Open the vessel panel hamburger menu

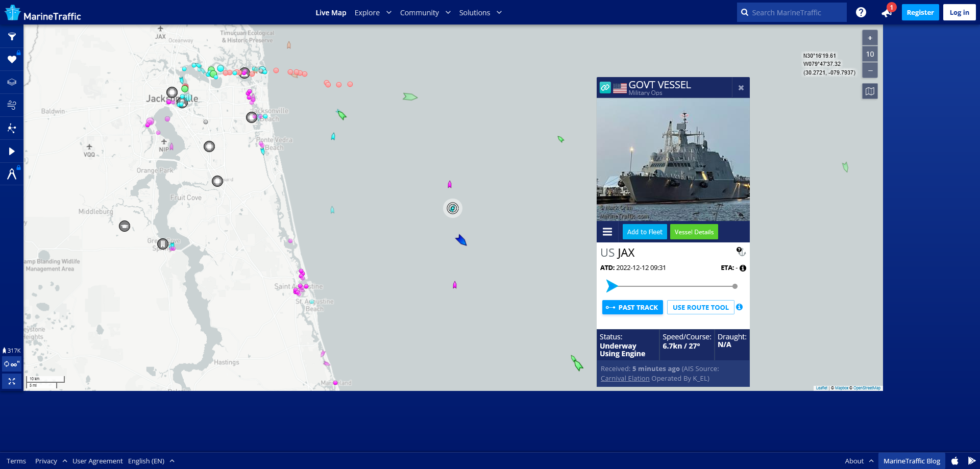(x=607, y=232)
